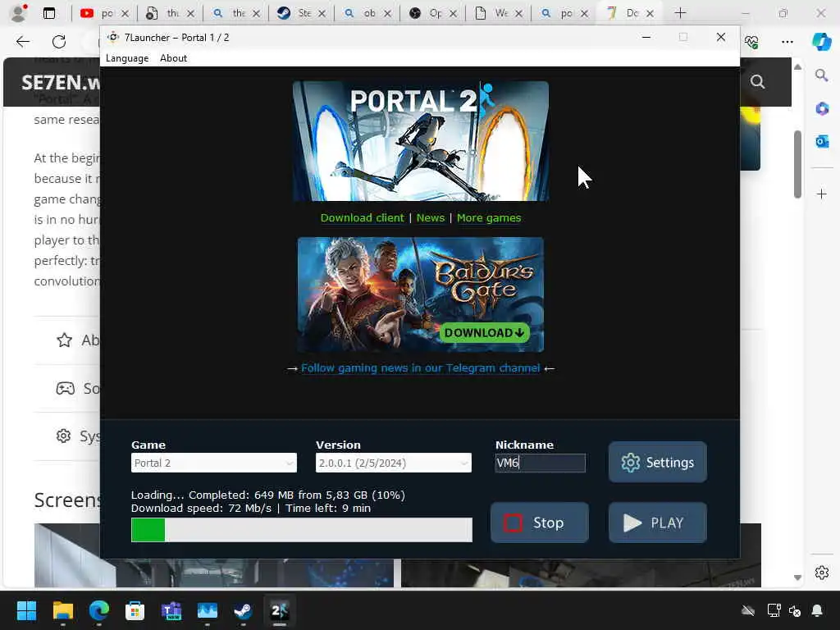Open the Edge sidebar search icon
Image resolution: width=840 pixels, height=630 pixels.
tap(822, 75)
